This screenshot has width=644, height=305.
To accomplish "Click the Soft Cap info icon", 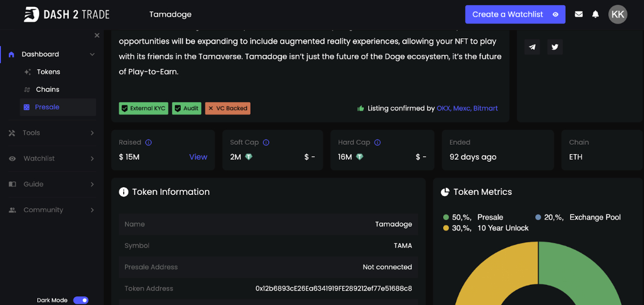I will click(x=266, y=142).
